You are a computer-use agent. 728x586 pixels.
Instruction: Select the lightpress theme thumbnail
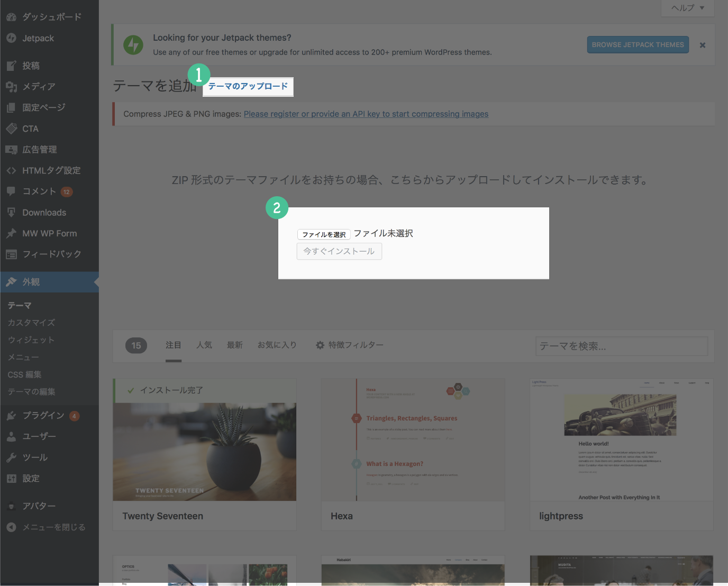pyautogui.click(x=622, y=439)
